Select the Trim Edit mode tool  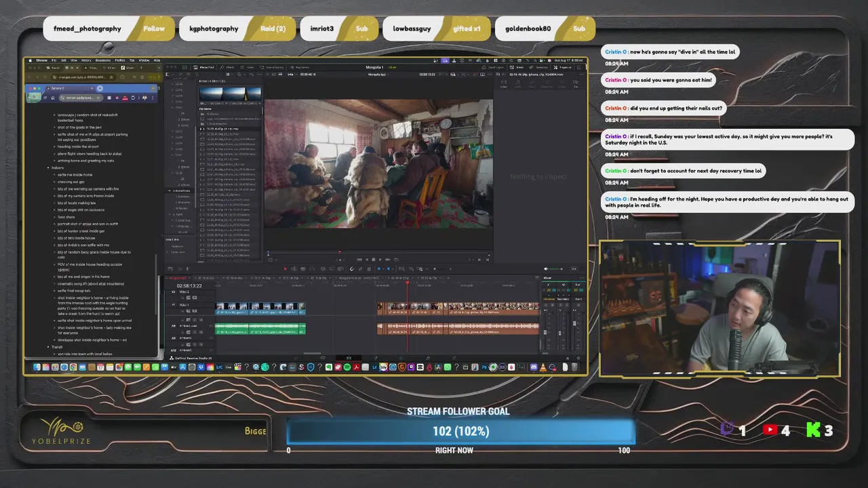(x=294, y=269)
